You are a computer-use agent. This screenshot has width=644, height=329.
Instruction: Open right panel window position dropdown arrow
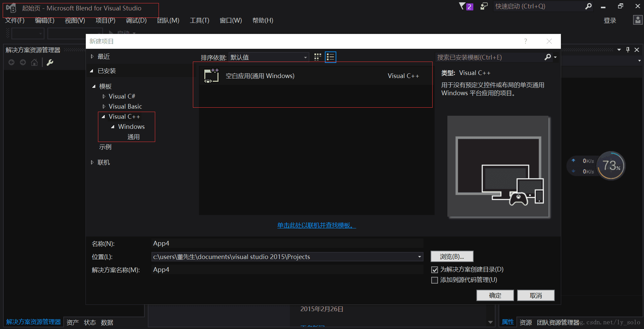point(619,50)
